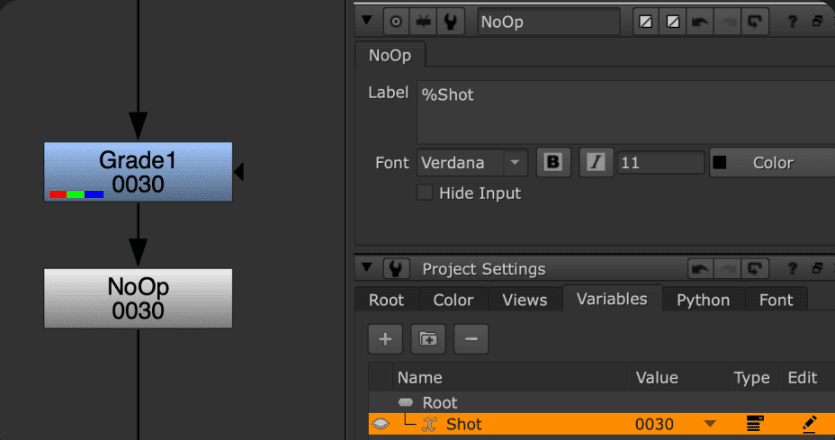
Task: Click the pencil edit icon for Shot
Action: [x=811, y=424]
